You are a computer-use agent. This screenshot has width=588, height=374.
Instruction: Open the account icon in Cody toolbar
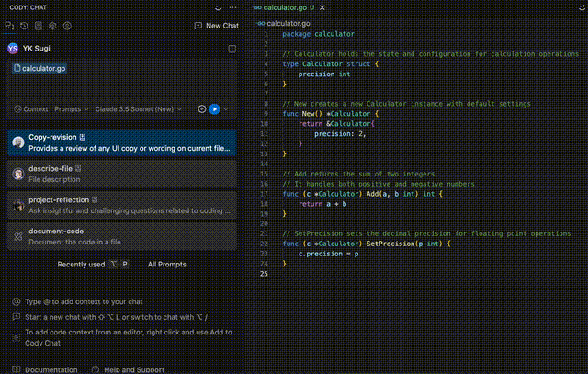coord(67,26)
